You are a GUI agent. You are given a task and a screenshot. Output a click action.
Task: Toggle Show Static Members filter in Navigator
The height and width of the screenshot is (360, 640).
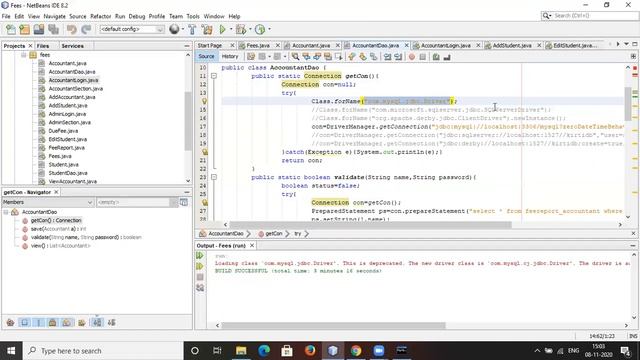(x=39, y=322)
